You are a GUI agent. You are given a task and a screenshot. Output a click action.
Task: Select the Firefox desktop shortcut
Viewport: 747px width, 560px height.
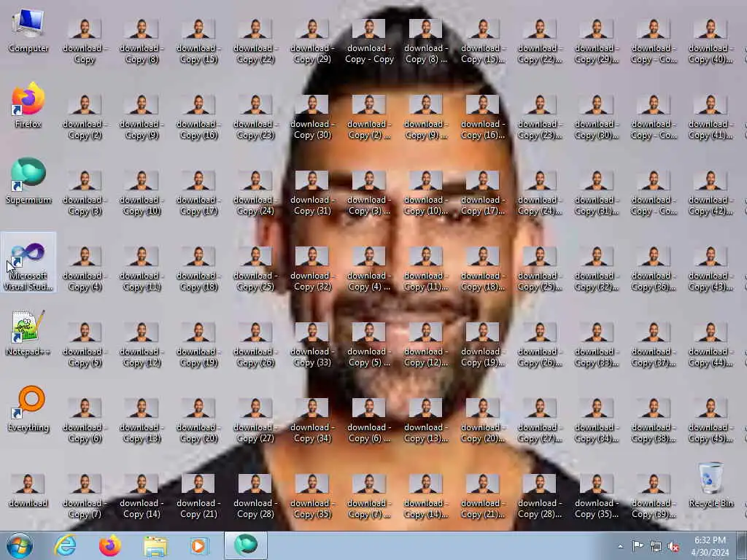point(28,106)
